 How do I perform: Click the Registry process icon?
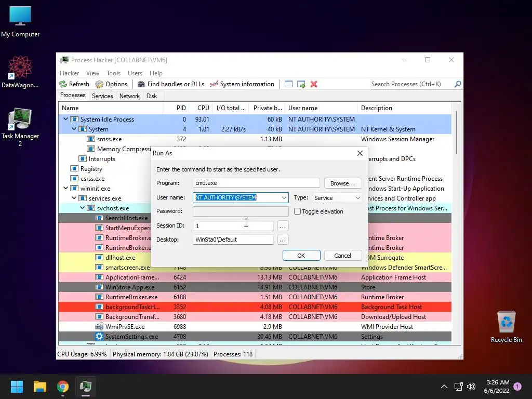click(74, 168)
